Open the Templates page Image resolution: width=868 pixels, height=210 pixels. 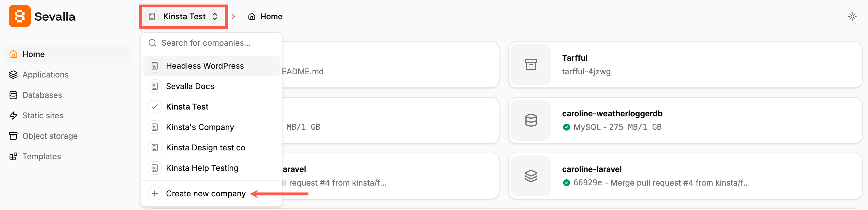click(41, 156)
